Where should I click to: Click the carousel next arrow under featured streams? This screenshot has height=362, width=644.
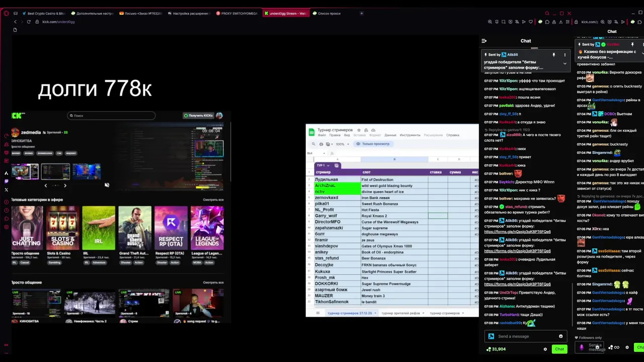[x=65, y=186]
